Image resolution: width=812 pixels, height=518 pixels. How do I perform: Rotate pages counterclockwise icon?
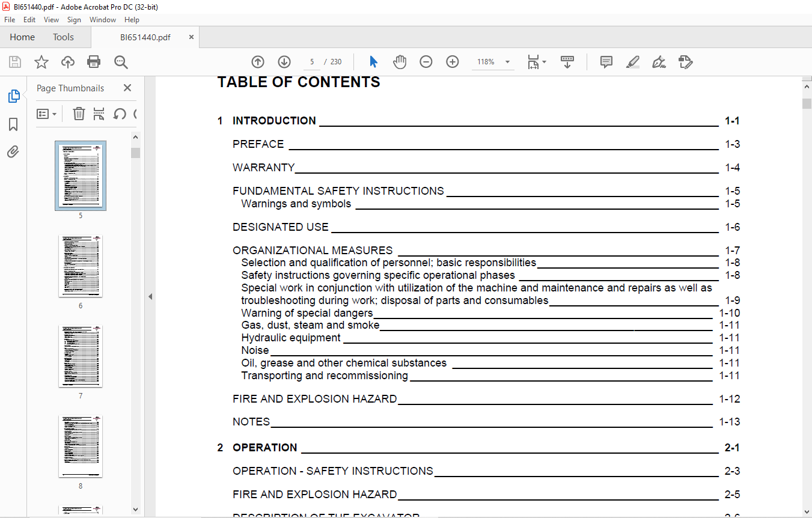(x=120, y=114)
